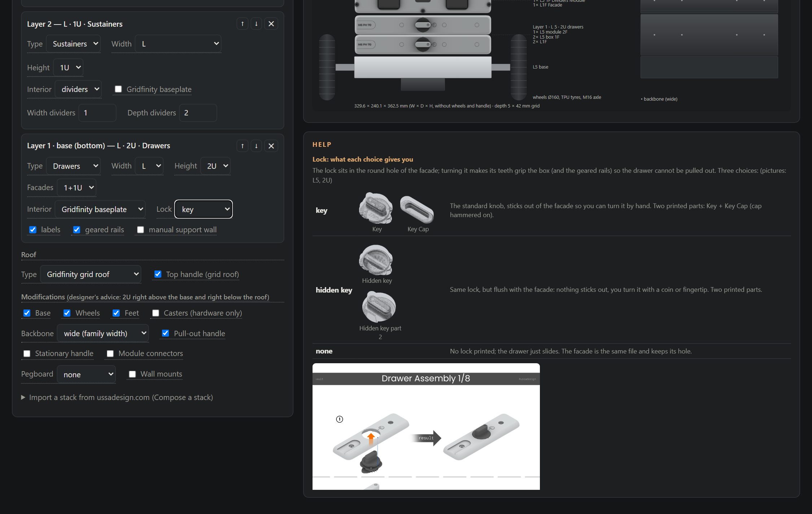Open the Drawer Assembly 1/8 instruction image
The image size is (812, 514).
tap(426, 426)
